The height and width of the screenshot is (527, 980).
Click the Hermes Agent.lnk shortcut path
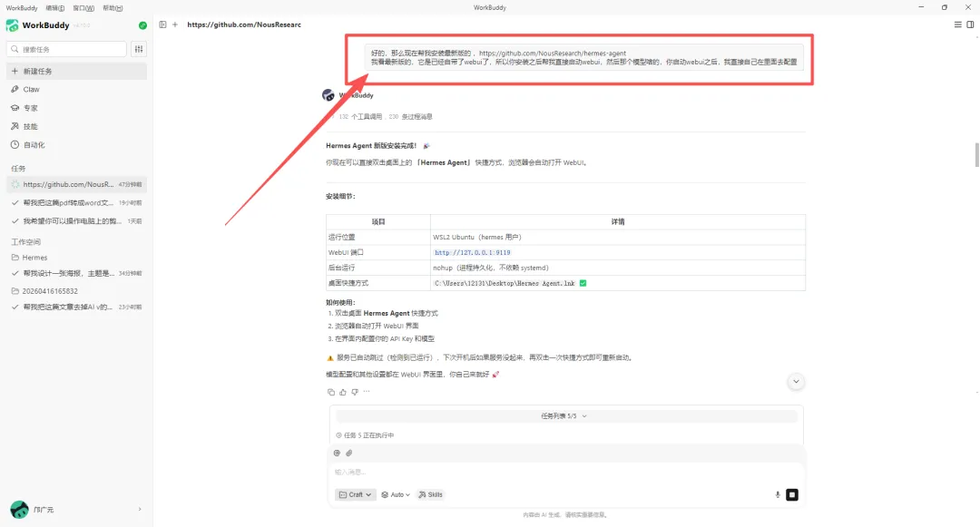pyautogui.click(x=505, y=283)
